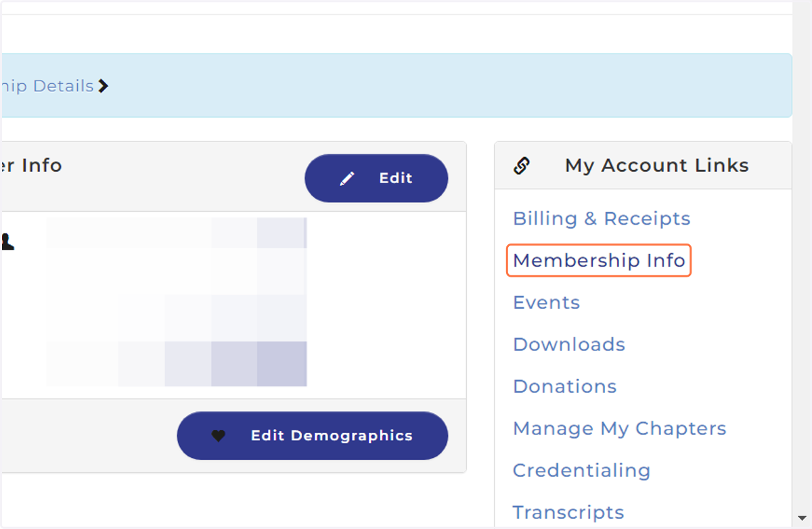Open the Downloads link

(x=569, y=344)
